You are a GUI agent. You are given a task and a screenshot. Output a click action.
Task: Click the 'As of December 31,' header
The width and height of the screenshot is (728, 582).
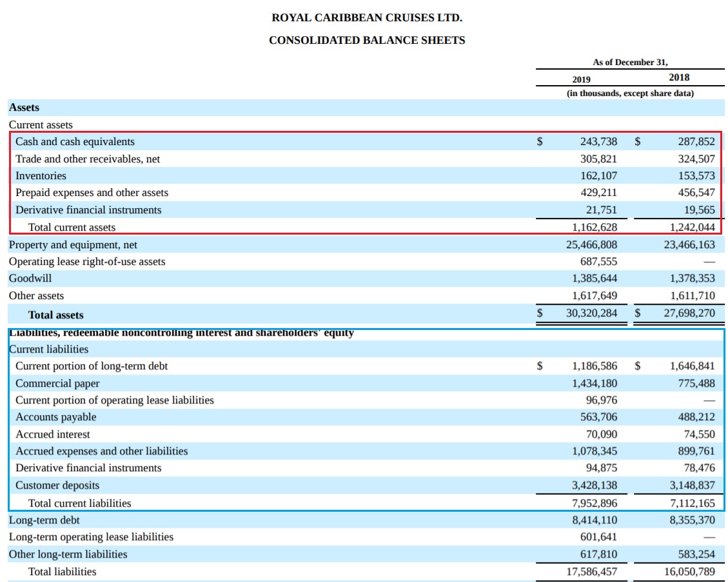(x=630, y=62)
